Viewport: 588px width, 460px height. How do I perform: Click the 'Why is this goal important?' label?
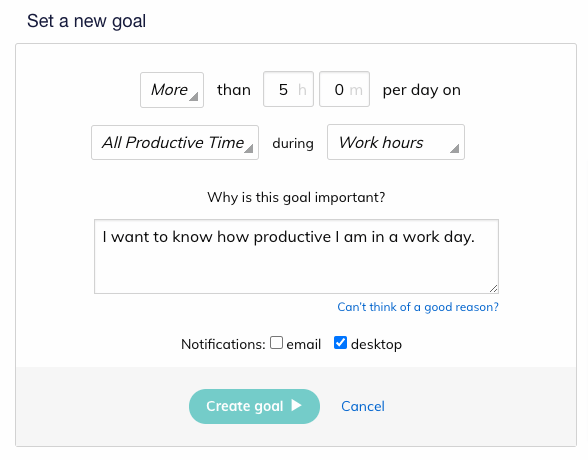(296, 197)
